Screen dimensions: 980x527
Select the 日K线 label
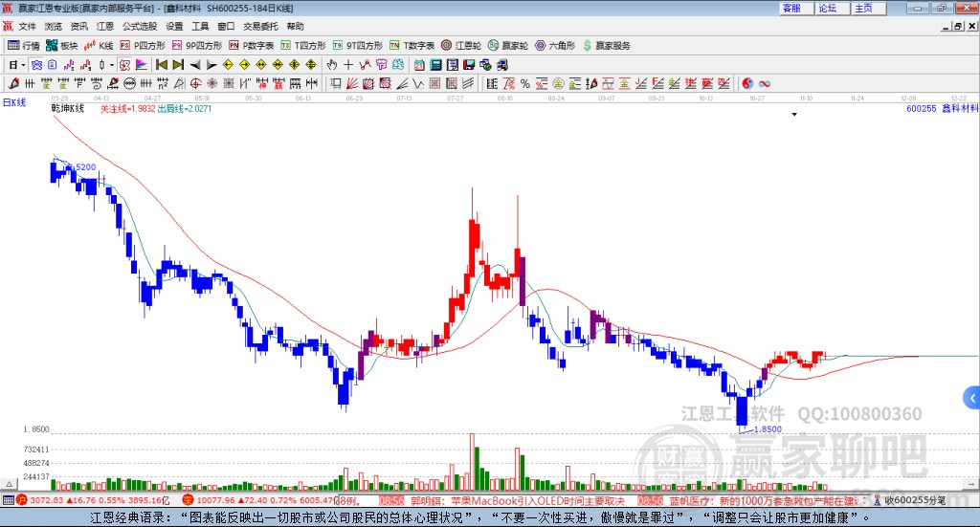14,102
